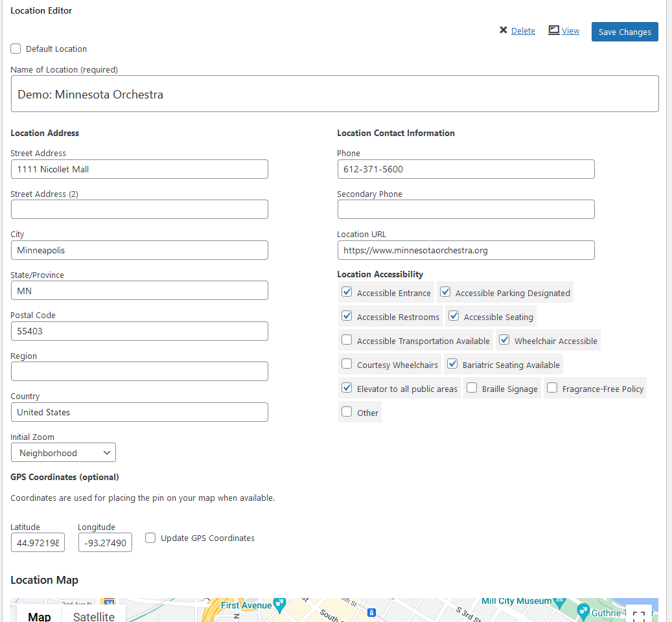The image size is (672, 622).
Task: Click the Location Editor title text
Action: 41,11
